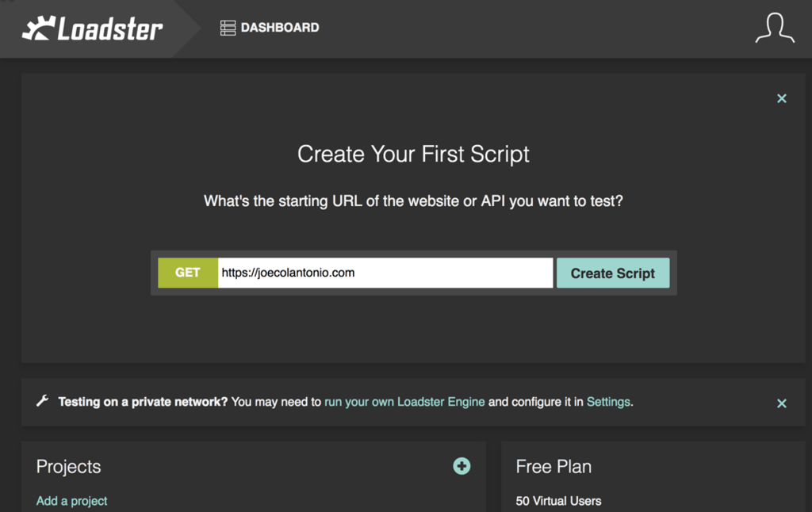Click the wrench icon in the notice
812x512 pixels.
pos(43,401)
